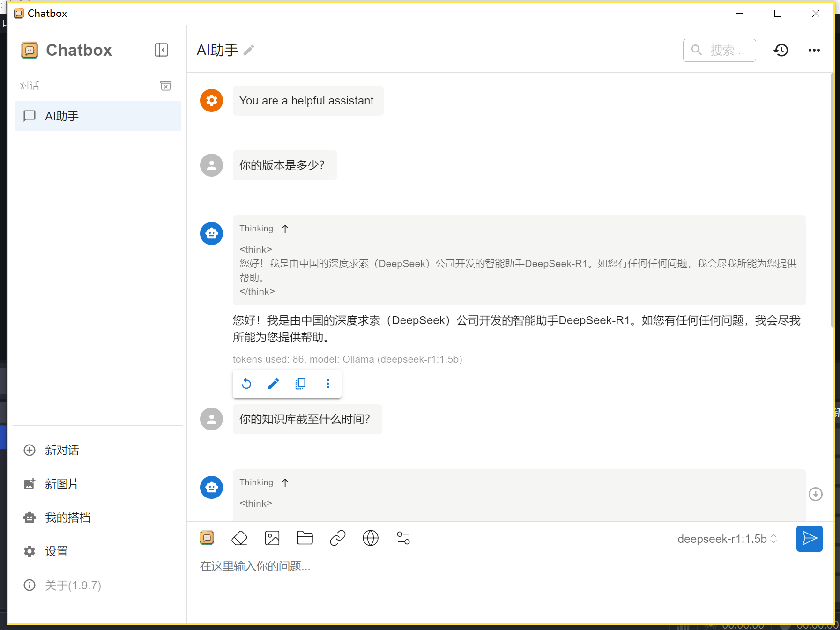Screen dimensions: 840x630
Task: Regenerate the DeepSeek reply
Action: pyautogui.click(x=246, y=384)
